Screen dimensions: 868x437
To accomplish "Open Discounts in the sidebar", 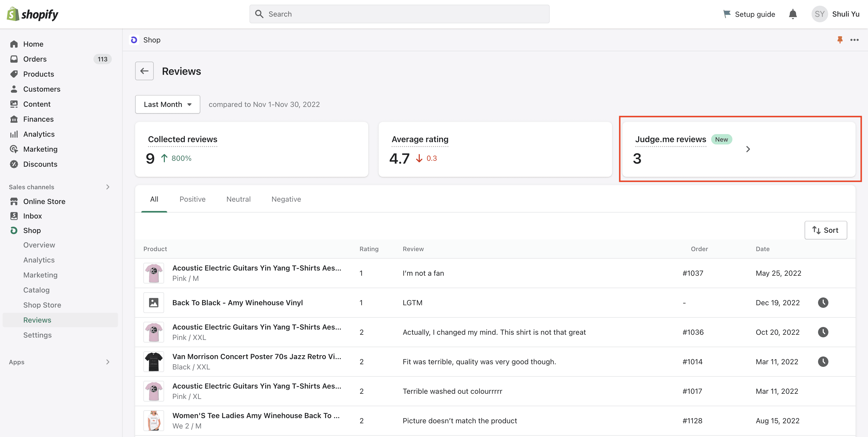I will click(x=40, y=164).
